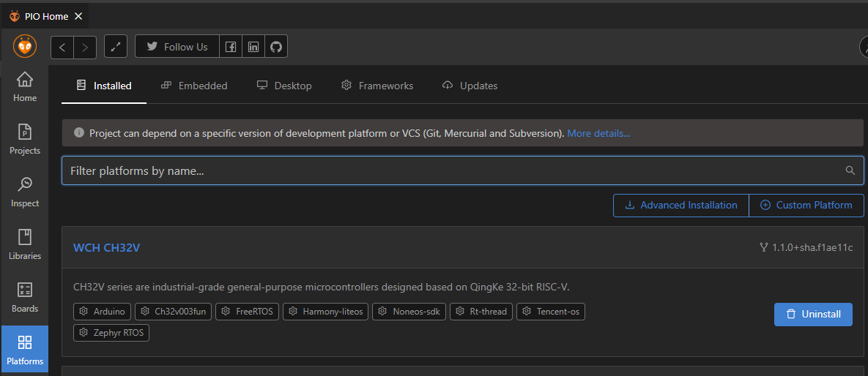Open the LinkedIn icon link
The height and width of the screenshot is (376, 868).
click(x=253, y=47)
